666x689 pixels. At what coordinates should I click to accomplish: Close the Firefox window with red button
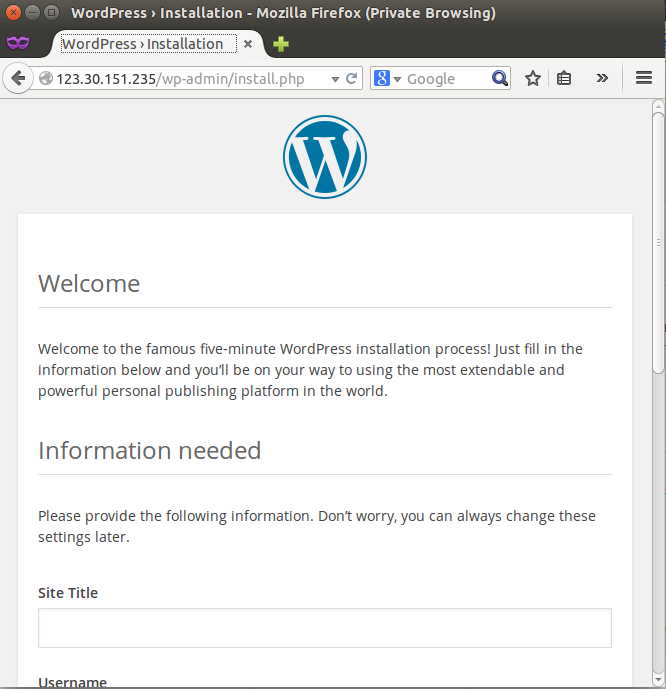tap(13, 12)
